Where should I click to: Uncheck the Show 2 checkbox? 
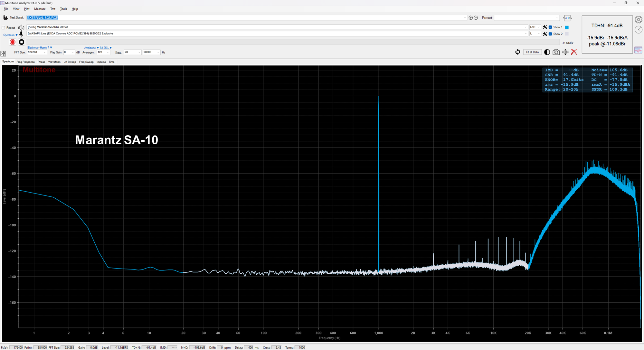pos(551,34)
